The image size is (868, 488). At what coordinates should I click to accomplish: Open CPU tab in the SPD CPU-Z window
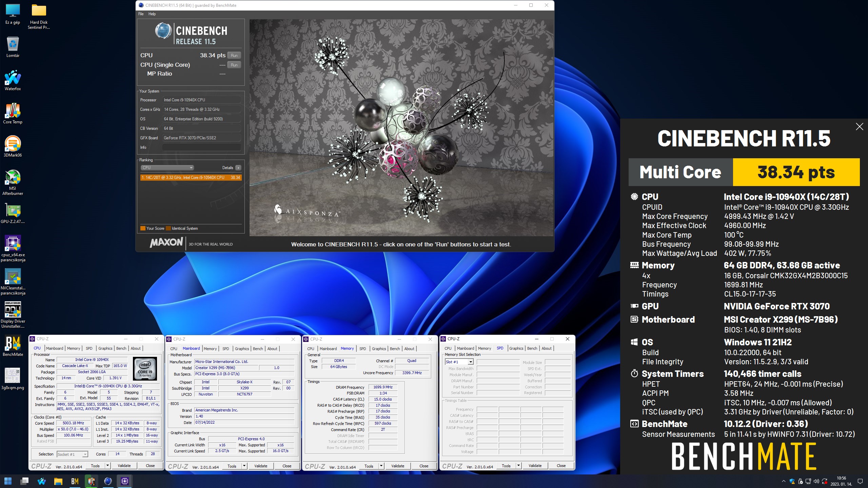click(448, 348)
